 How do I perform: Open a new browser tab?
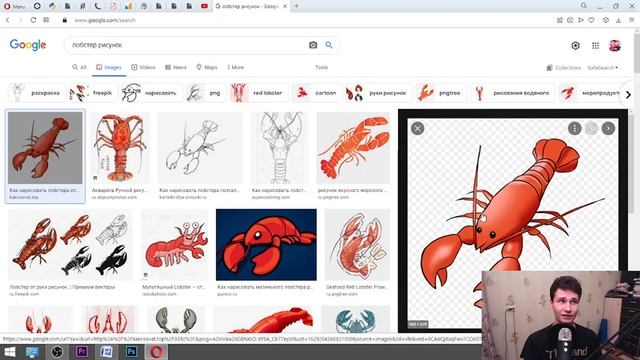296,6
